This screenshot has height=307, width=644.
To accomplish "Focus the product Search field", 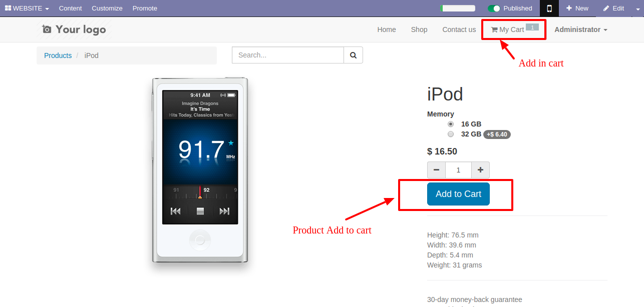I will point(288,55).
